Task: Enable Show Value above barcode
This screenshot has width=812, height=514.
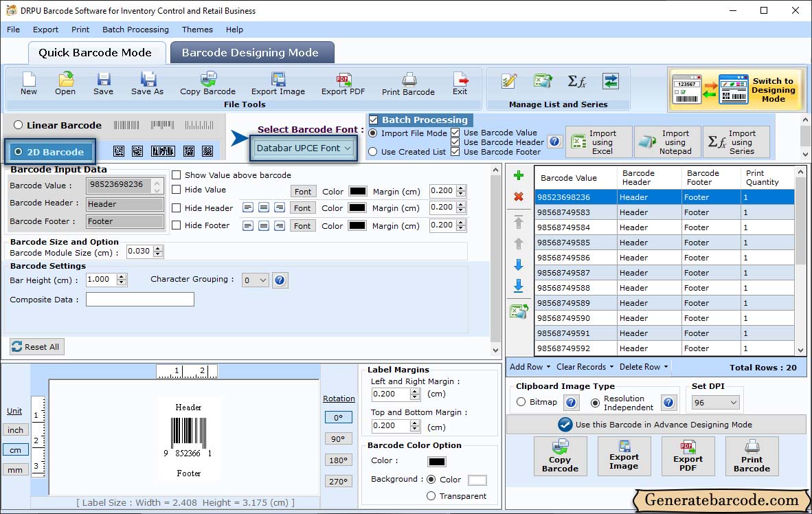Action: pos(176,175)
